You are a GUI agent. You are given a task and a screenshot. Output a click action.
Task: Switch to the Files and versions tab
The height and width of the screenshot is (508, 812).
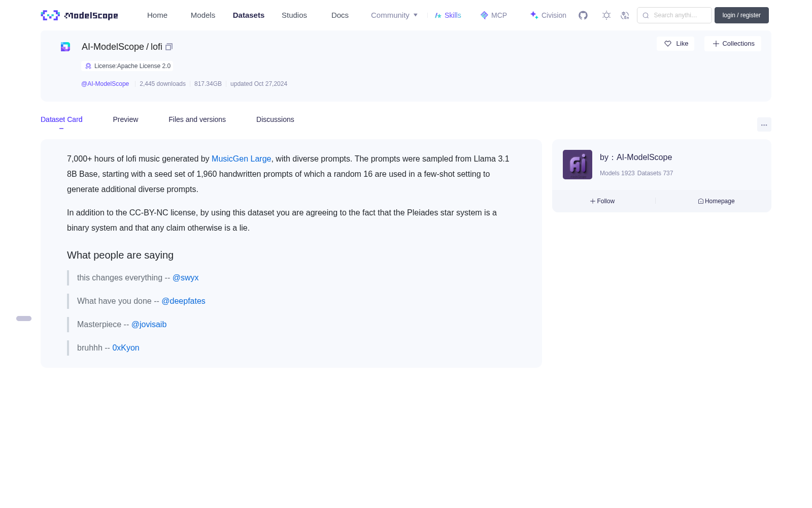[197, 119]
